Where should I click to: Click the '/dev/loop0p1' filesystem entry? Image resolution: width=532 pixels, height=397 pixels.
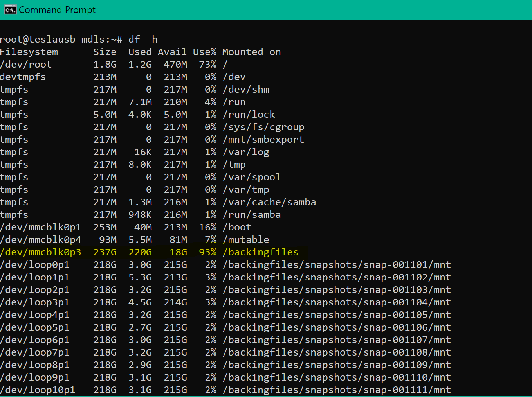coord(35,265)
